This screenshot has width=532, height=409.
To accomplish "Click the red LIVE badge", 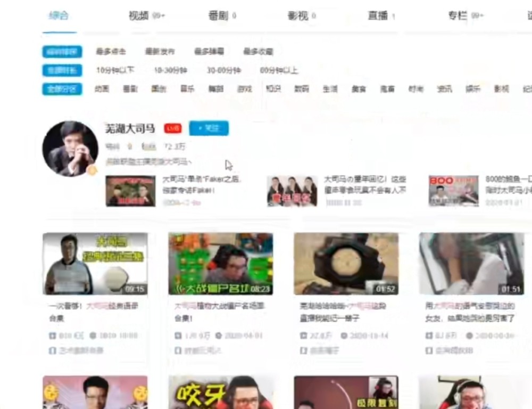I will [x=173, y=128].
